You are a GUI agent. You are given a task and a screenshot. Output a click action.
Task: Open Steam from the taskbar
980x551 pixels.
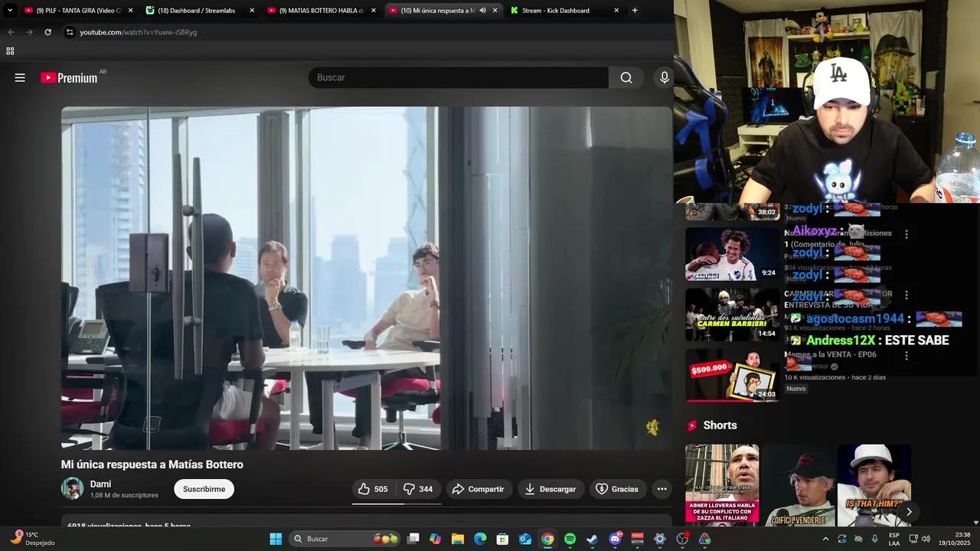click(x=592, y=539)
